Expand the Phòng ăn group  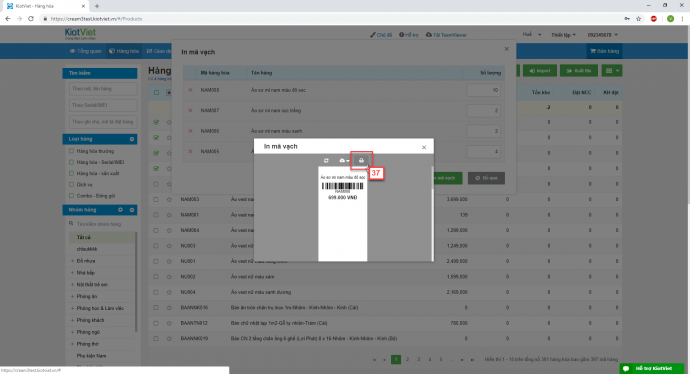[72, 297]
